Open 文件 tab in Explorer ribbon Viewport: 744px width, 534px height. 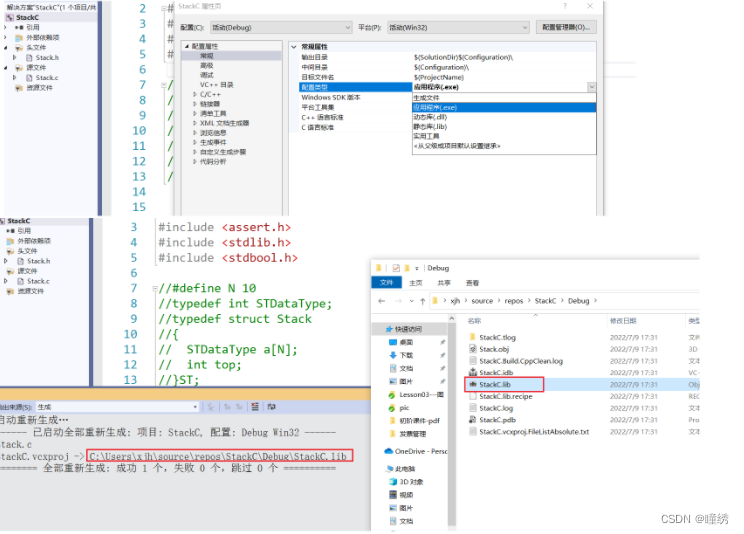(x=386, y=283)
